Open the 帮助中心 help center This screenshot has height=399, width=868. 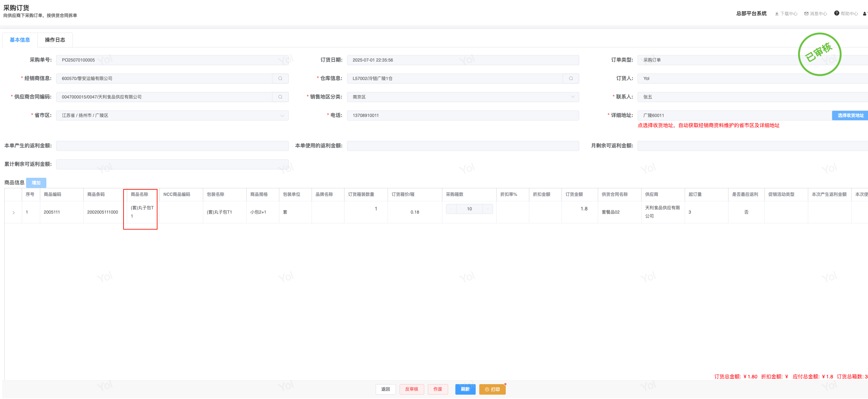(846, 14)
